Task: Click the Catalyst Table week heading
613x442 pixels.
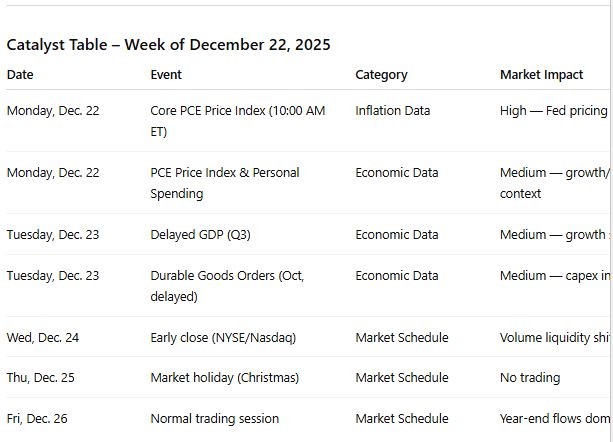Action: [x=168, y=45]
